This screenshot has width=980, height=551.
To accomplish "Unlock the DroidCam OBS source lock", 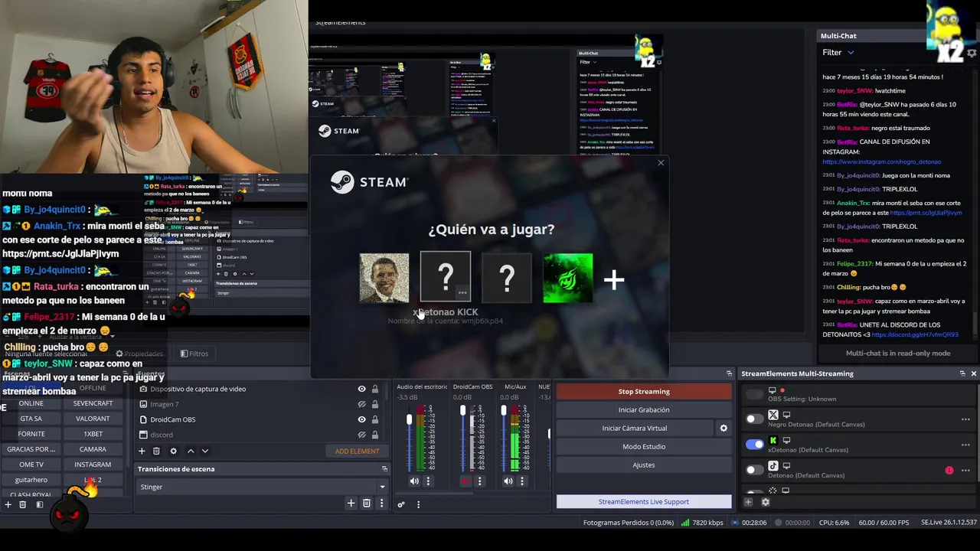I will point(375,419).
